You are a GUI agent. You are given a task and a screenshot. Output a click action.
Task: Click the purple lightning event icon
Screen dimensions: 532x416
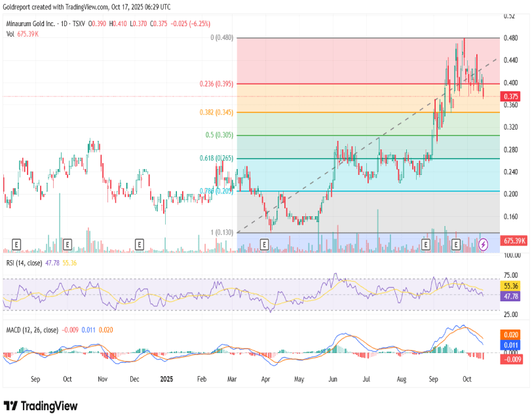(x=484, y=244)
